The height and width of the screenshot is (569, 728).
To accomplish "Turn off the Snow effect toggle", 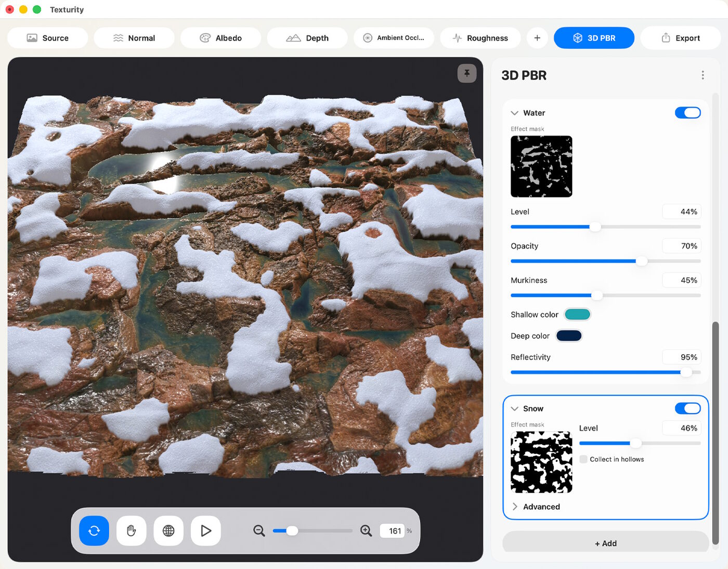I will [x=687, y=409].
